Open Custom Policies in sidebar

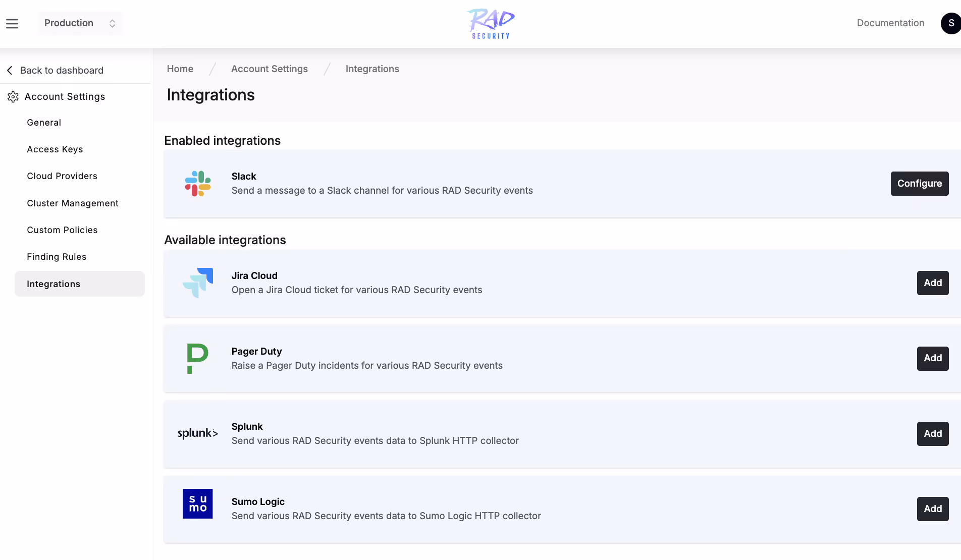(x=62, y=230)
